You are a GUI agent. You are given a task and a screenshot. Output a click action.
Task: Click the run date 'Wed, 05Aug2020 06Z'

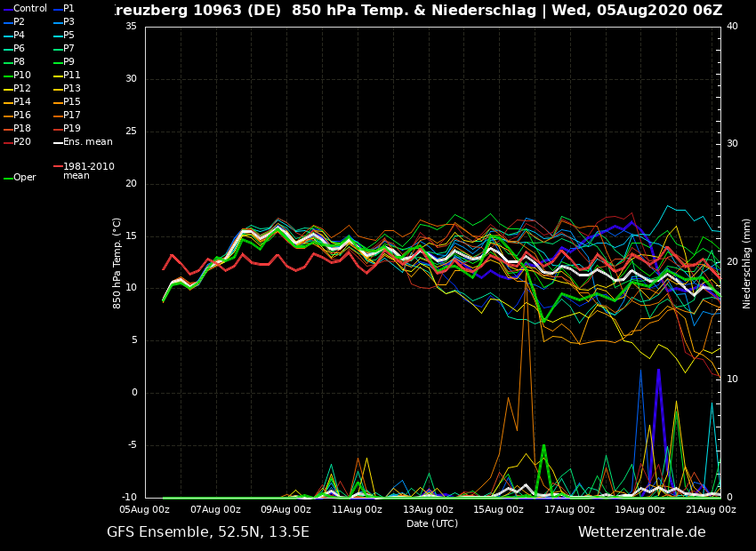pyautogui.click(x=637, y=11)
